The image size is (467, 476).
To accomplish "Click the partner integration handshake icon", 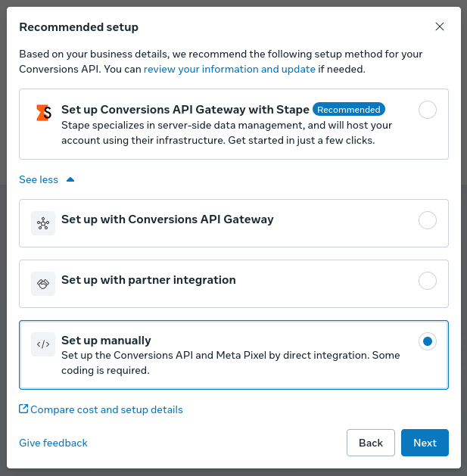I will 43,284.
